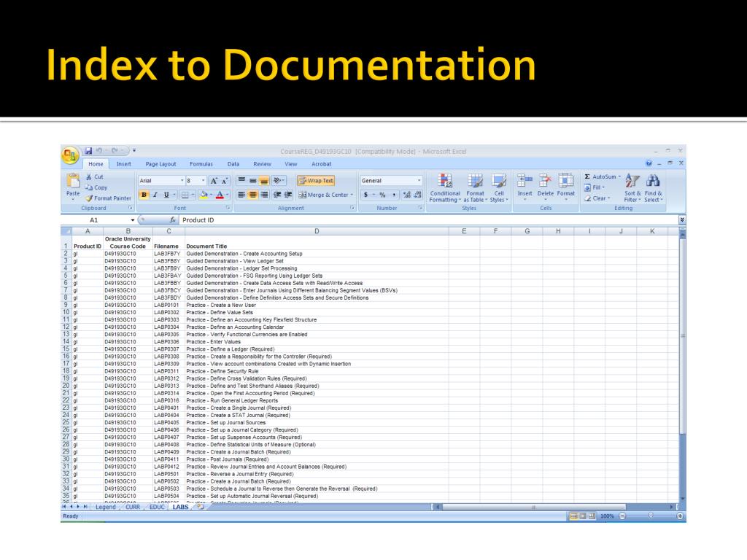Open Merge & Center dropdown

352,195
